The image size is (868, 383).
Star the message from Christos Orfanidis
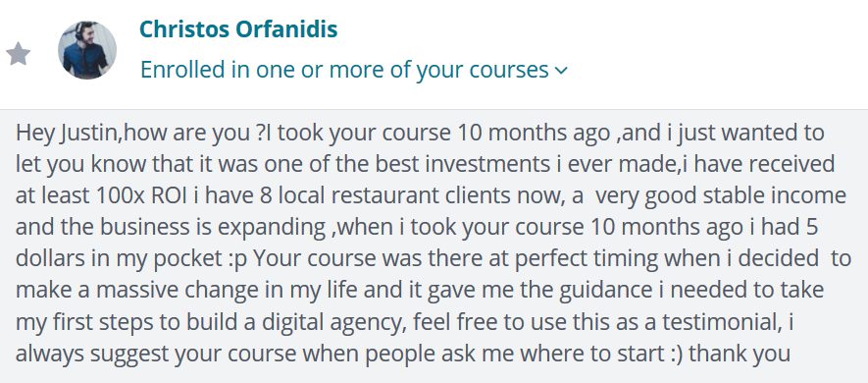18,54
